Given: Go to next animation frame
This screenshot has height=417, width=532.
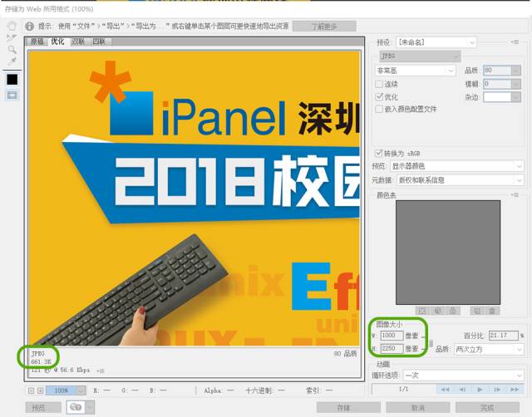Looking at the screenshot, I should 497,390.
